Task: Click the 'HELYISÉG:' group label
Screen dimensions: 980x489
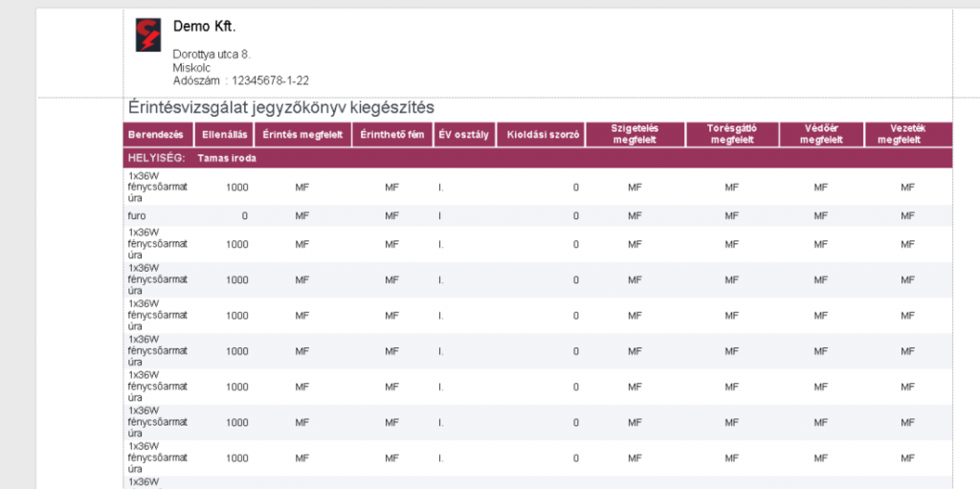Action: (156, 158)
